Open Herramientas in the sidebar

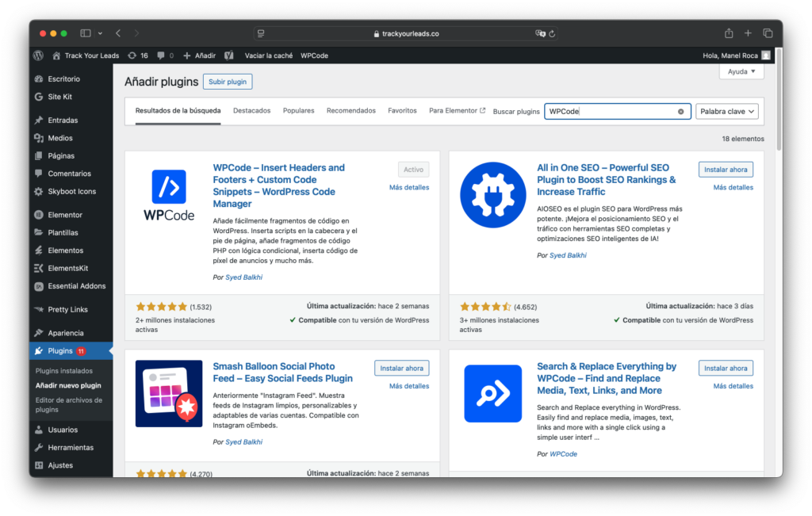[71, 448]
